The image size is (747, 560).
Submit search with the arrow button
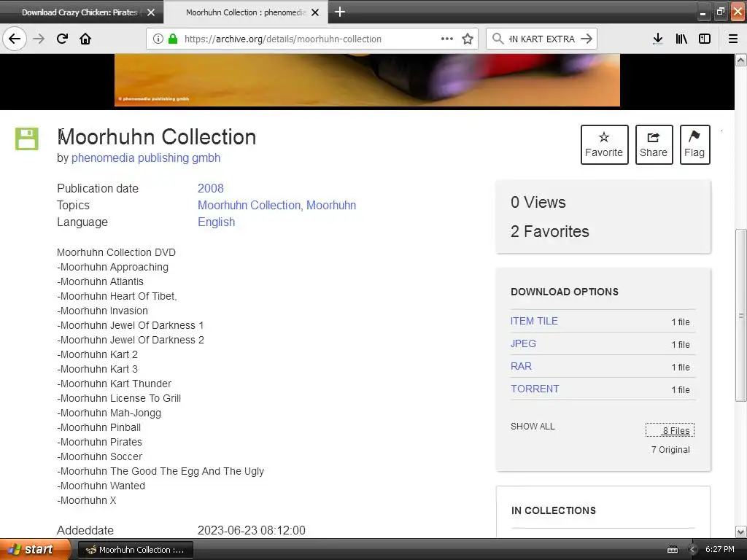click(587, 39)
